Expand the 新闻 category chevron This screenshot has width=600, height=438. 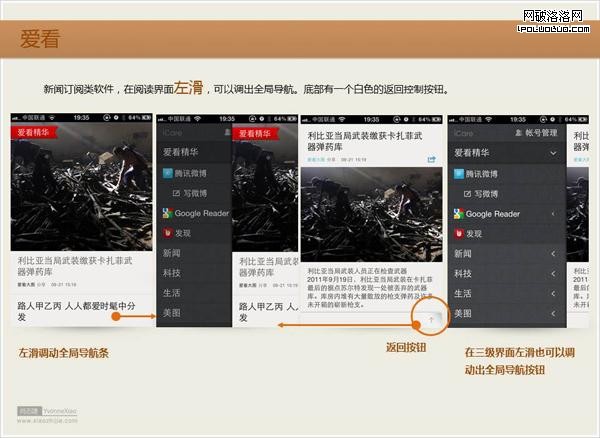[553, 254]
